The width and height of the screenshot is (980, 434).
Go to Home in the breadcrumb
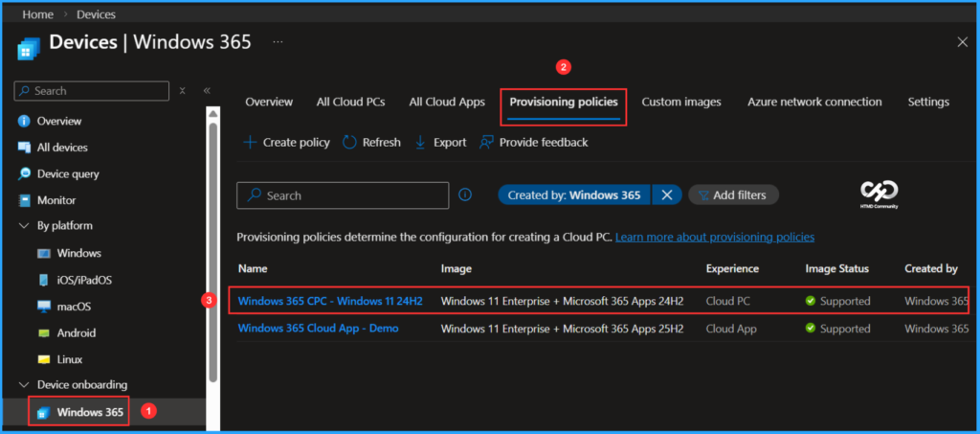click(37, 13)
